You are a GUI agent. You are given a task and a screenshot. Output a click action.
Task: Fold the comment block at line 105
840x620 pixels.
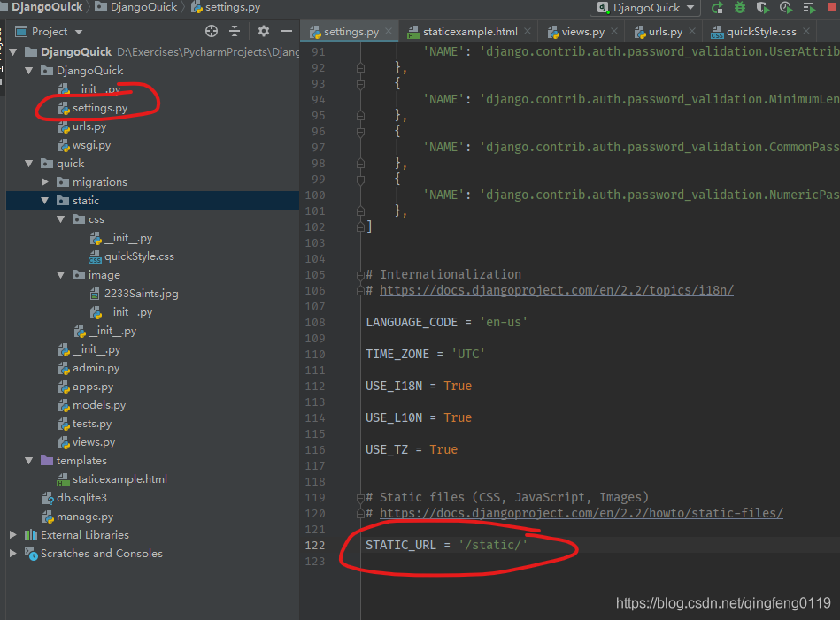coord(360,275)
